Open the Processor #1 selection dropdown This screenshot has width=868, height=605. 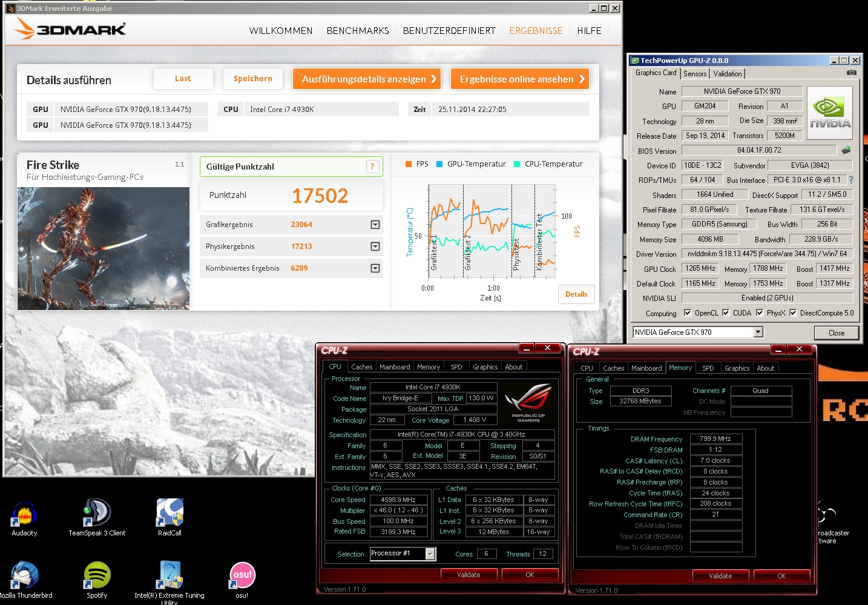click(430, 554)
